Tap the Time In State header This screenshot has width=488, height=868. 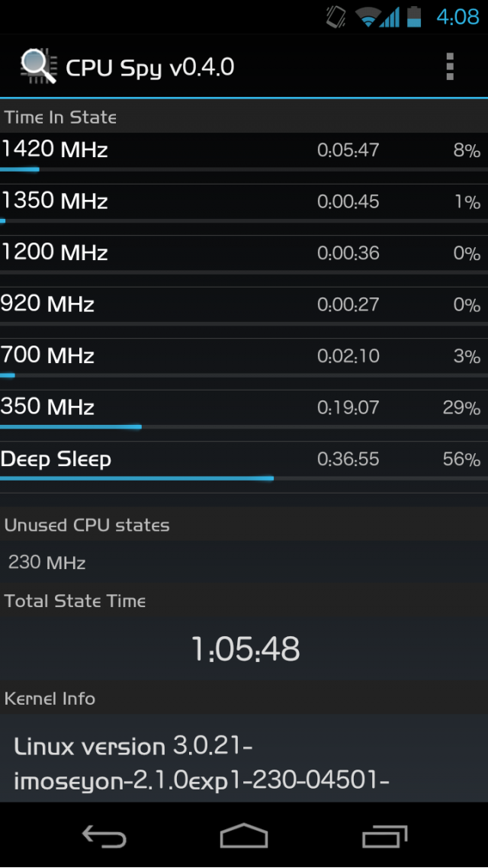coord(61,117)
